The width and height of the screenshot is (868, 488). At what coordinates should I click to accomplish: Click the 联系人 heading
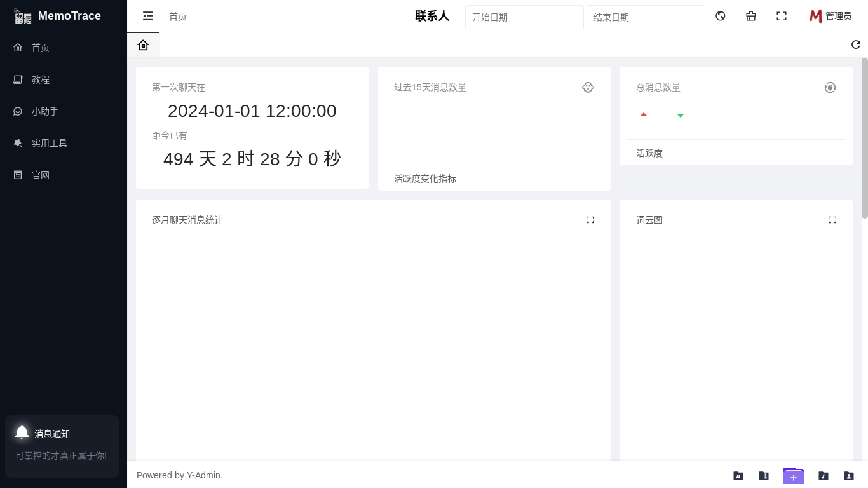coord(432,16)
